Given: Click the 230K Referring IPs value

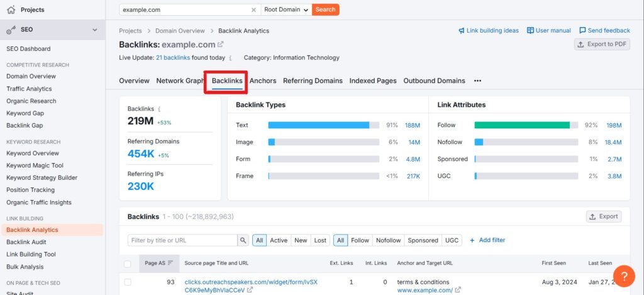Looking at the screenshot, I should [140, 187].
